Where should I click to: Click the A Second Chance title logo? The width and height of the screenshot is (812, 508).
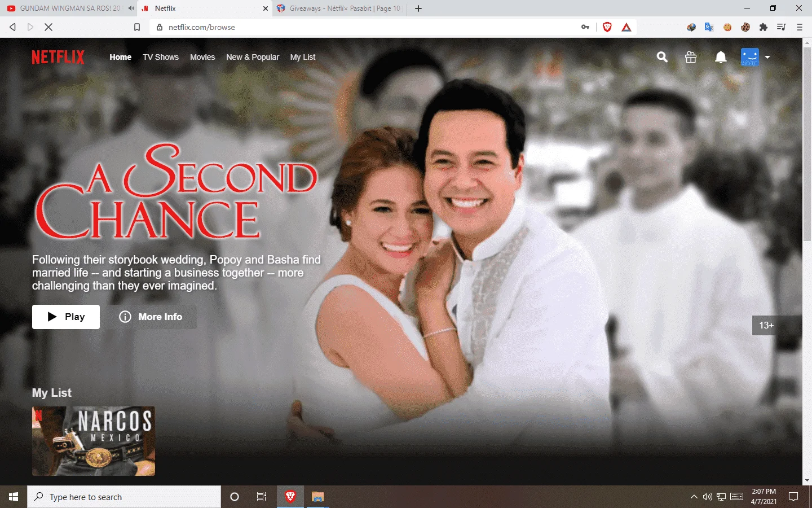176,191
